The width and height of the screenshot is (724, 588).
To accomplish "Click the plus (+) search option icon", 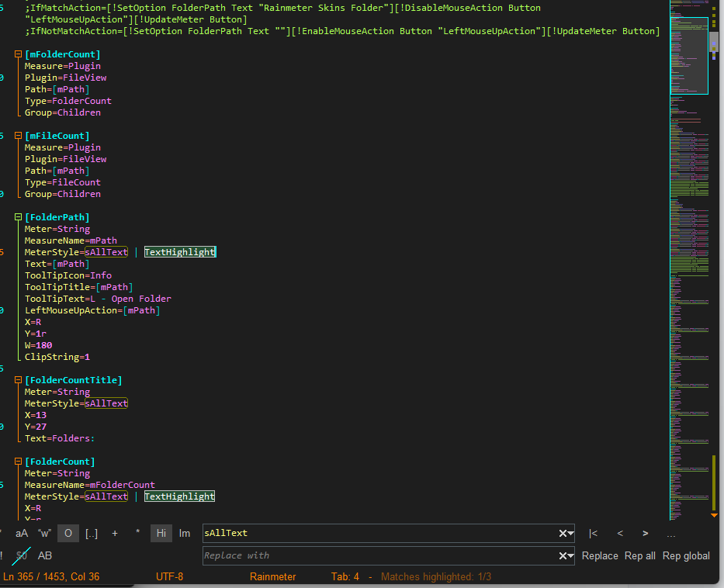I will (x=115, y=533).
